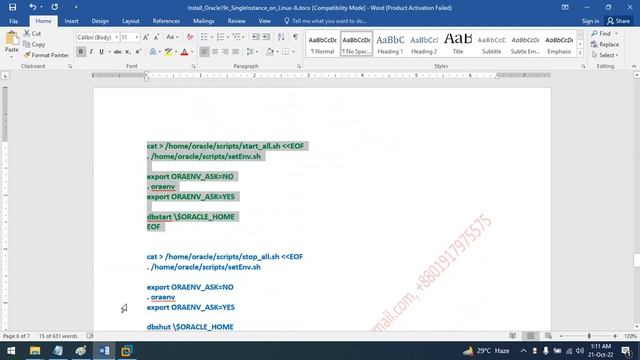The image size is (640, 360).
Task: Open font color dropdown arrow
Action: (x=192, y=52)
